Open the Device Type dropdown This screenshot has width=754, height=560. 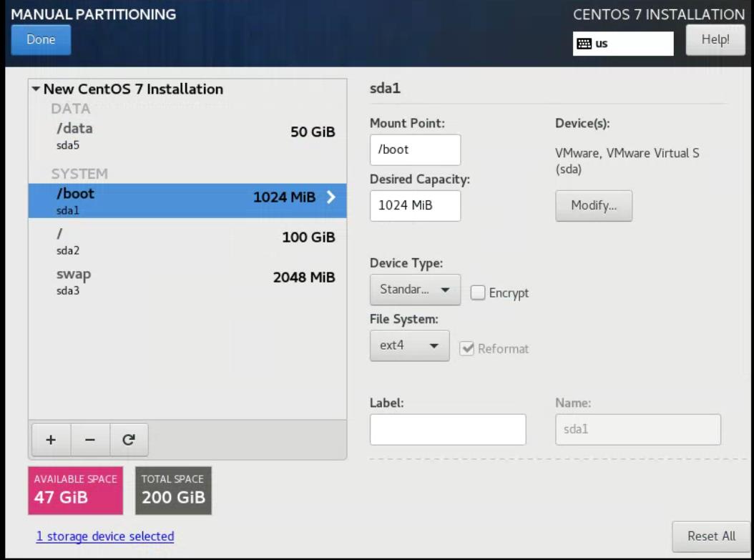pyautogui.click(x=415, y=290)
